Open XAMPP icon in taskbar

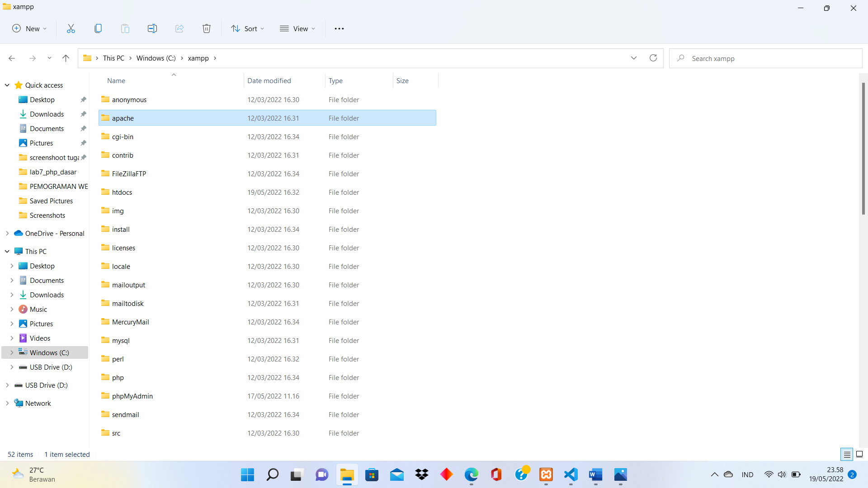[x=546, y=474]
